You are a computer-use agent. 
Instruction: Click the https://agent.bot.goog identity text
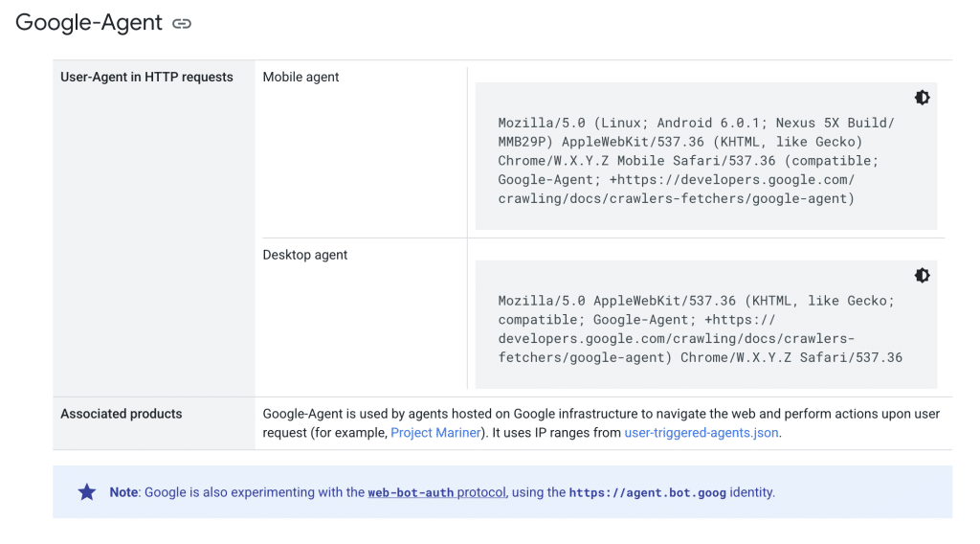[x=647, y=492]
